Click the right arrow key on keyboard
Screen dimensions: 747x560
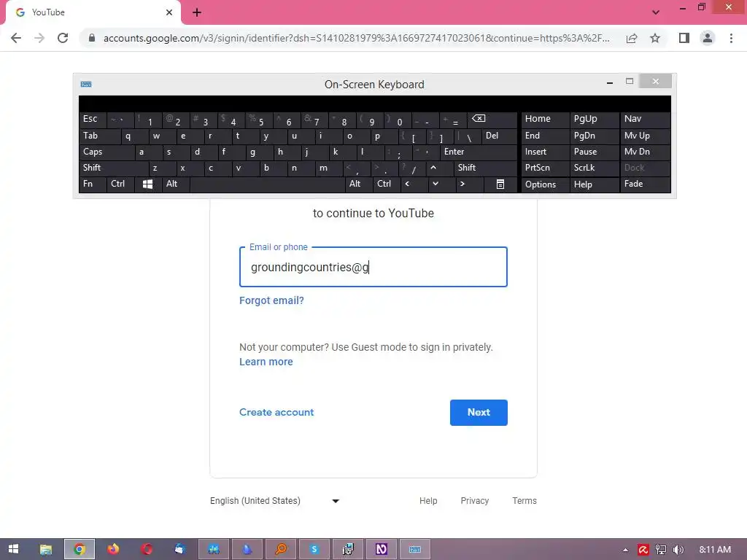469,184
